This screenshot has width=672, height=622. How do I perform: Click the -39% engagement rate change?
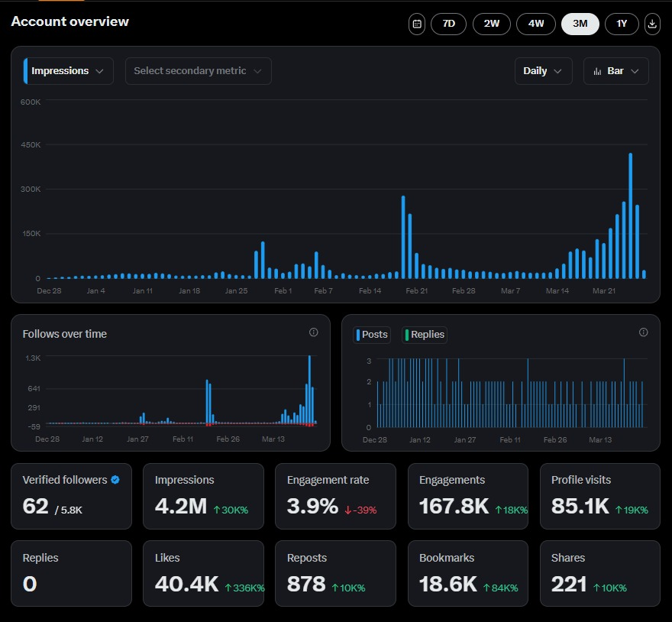(360, 510)
